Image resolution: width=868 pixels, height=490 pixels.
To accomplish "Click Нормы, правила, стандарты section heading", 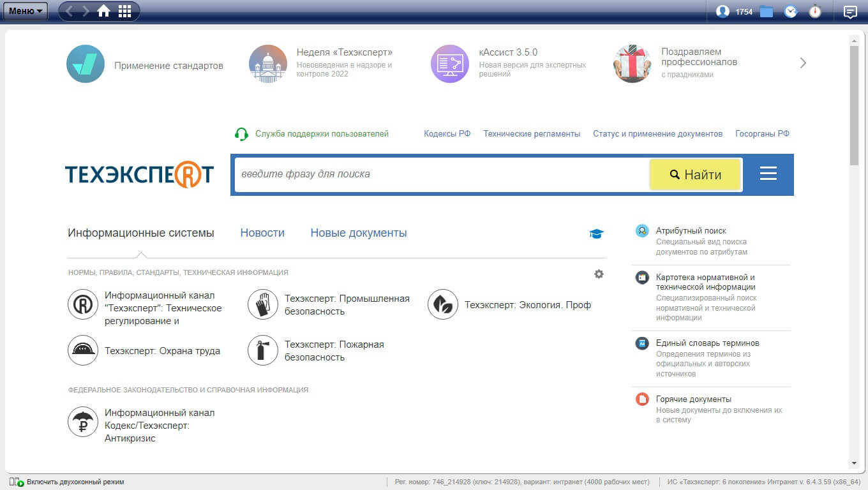I will [178, 272].
